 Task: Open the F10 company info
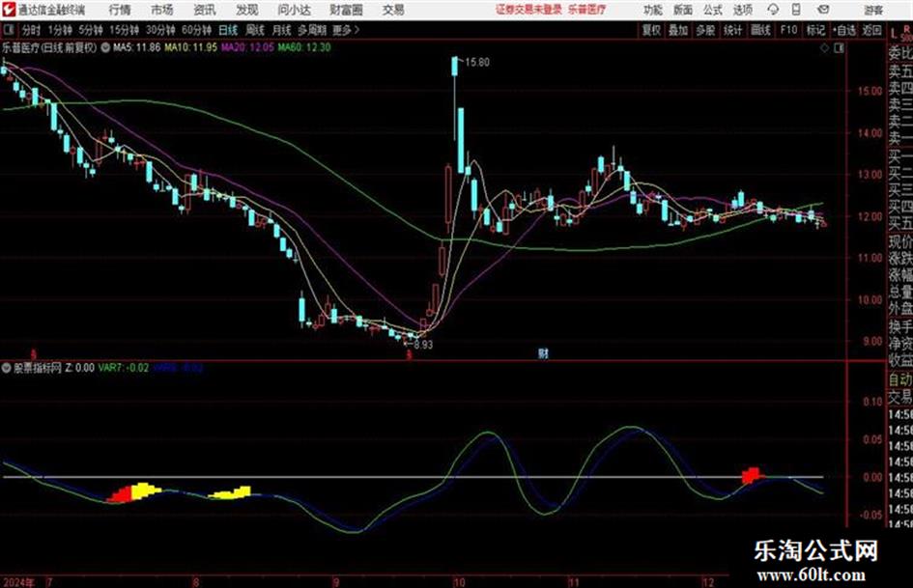[788, 30]
